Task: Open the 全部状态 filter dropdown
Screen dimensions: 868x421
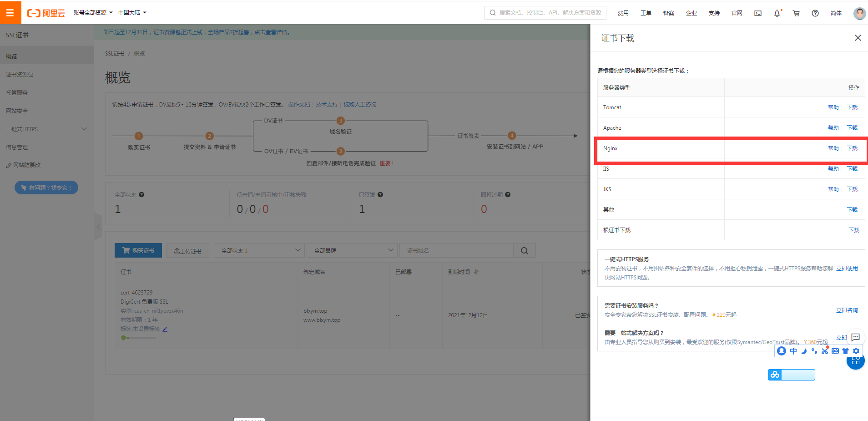Action: pos(258,251)
